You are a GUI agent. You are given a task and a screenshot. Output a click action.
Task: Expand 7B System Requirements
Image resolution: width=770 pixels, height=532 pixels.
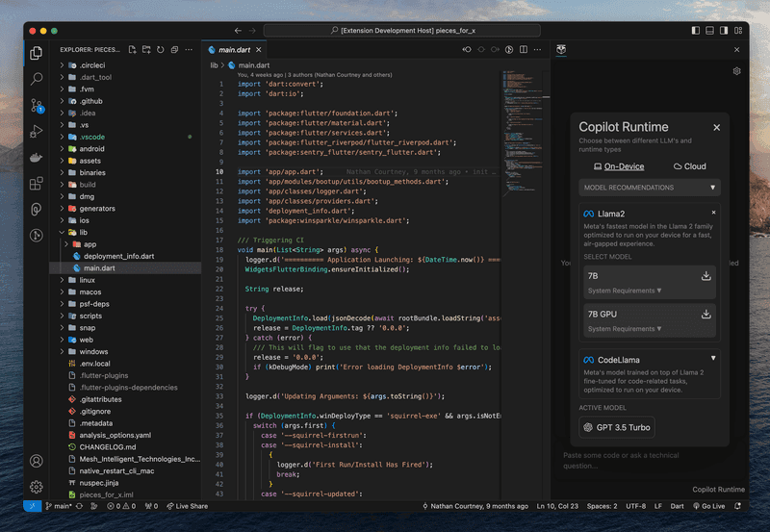[625, 291]
